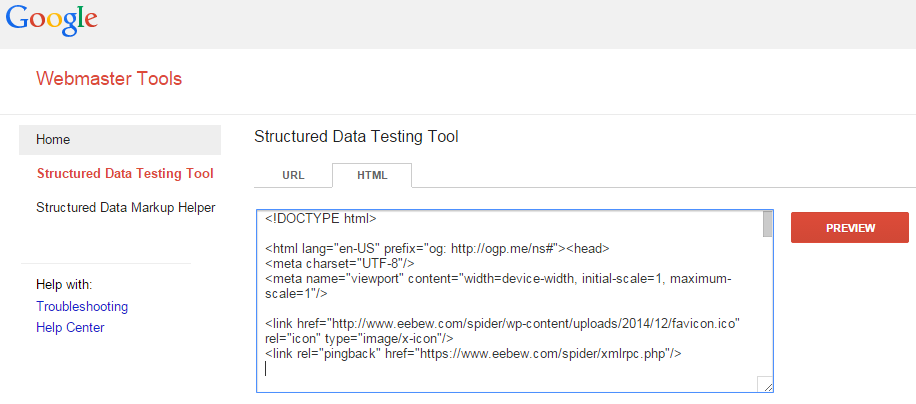
Task: Open the Help Center link
Action: [70, 328]
